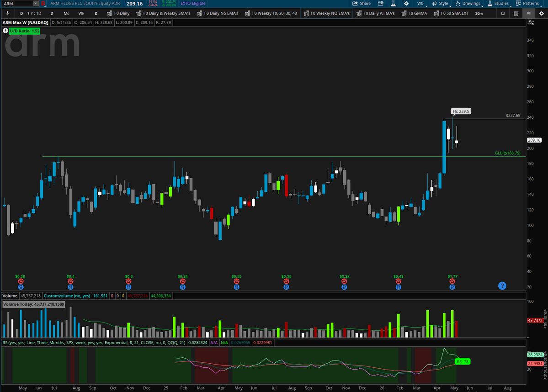
Task: Switch to the Mo timeframe
Action: (66, 13)
